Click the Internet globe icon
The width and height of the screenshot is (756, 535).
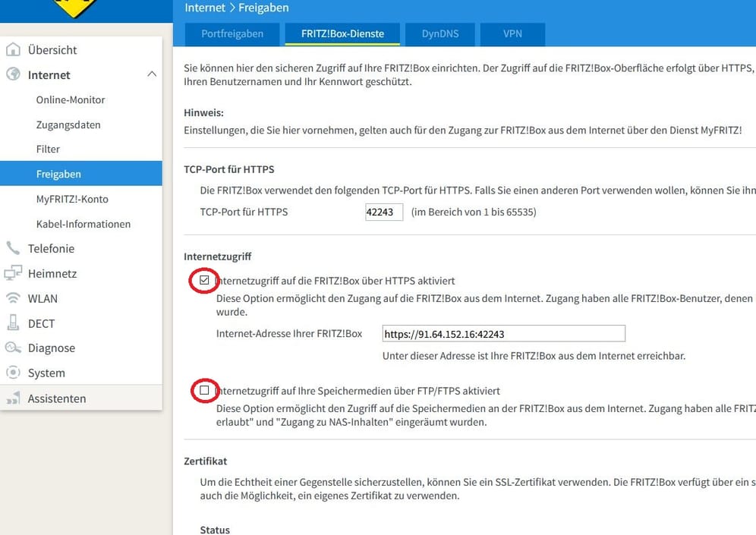(x=15, y=75)
